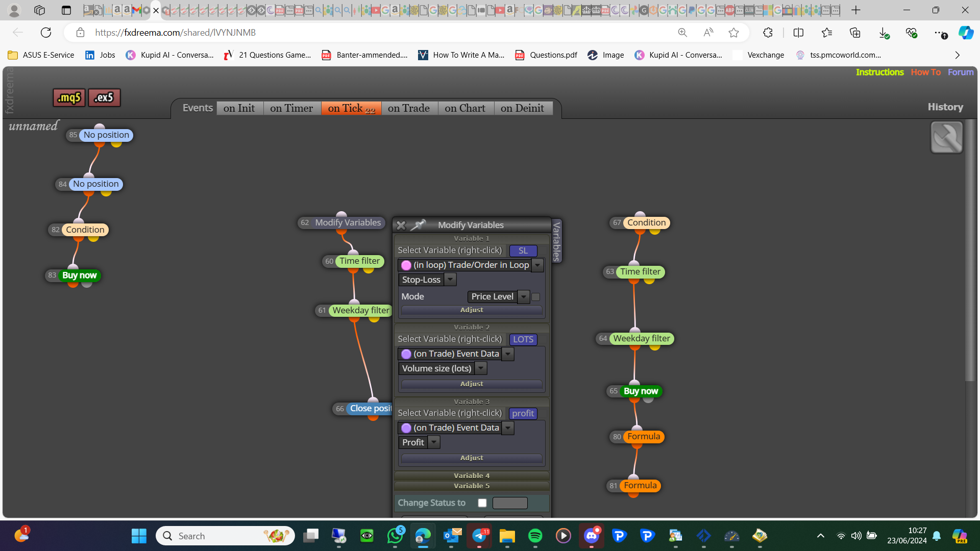Open browser Favorites list

(x=827, y=33)
